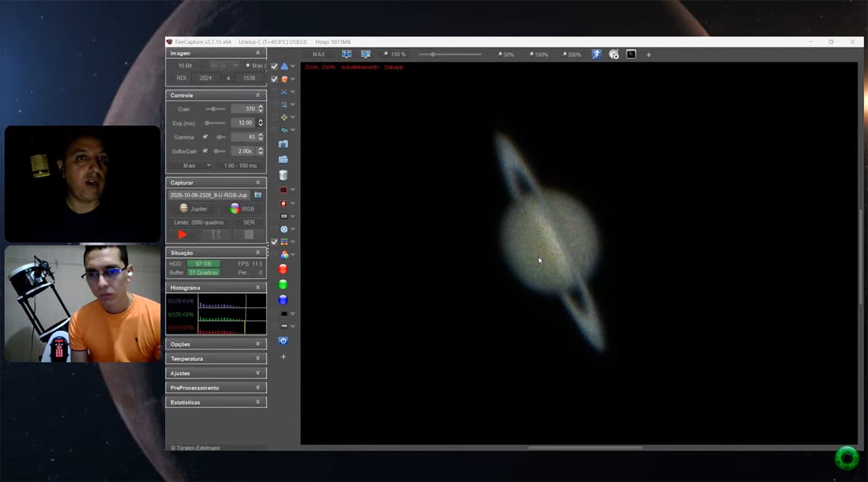The width and height of the screenshot is (868, 482).
Task: Click the running man icon in top toolbar
Action: point(596,55)
